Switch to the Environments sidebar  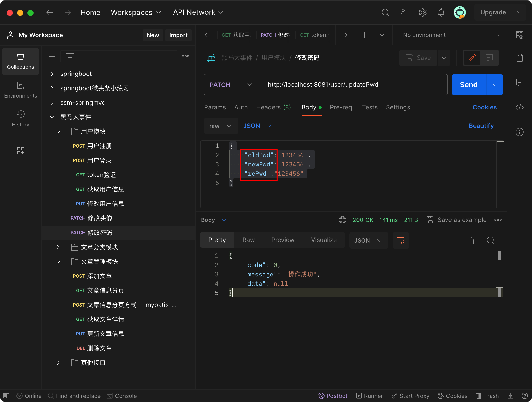point(20,90)
